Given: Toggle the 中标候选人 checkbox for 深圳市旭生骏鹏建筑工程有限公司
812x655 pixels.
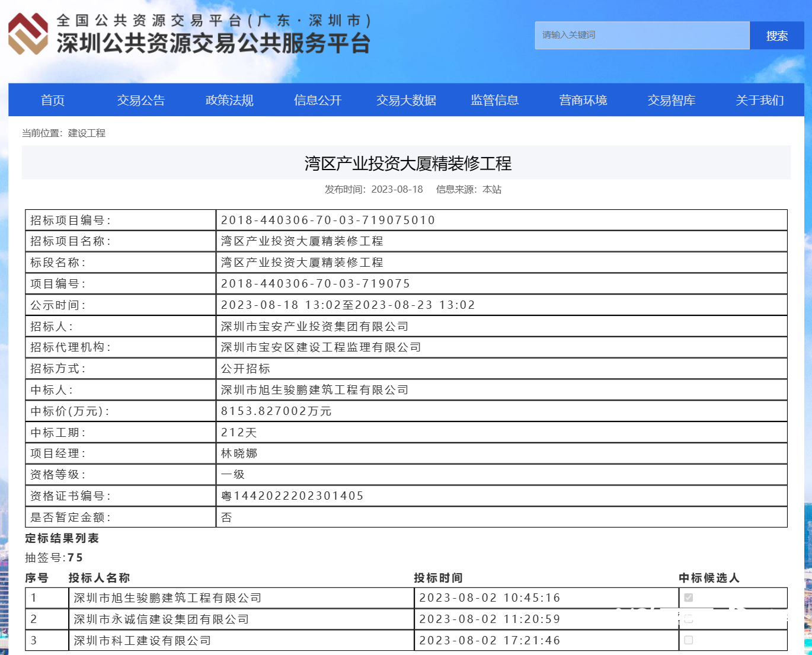Looking at the screenshot, I should [688, 598].
